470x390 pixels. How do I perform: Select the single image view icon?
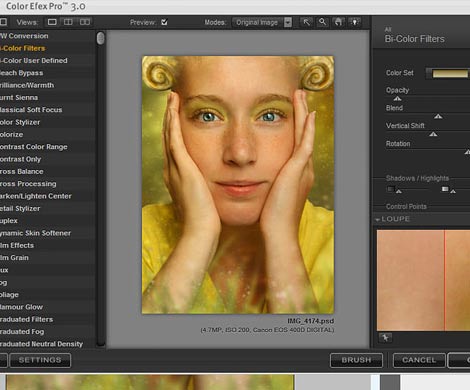[x=52, y=22]
